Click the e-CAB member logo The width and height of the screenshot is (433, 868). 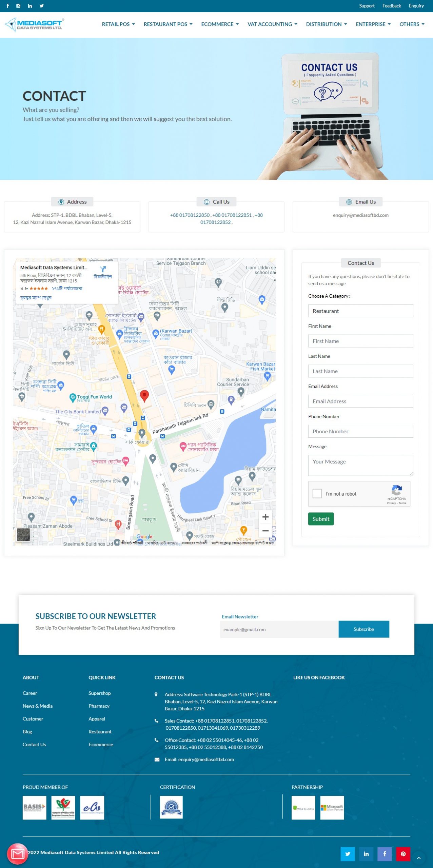(x=92, y=808)
